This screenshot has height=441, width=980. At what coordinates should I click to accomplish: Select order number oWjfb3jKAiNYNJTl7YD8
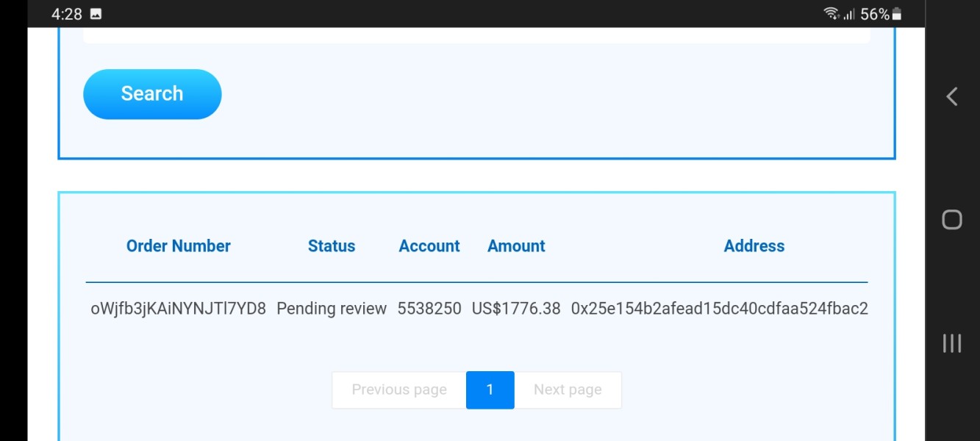pos(179,309)
